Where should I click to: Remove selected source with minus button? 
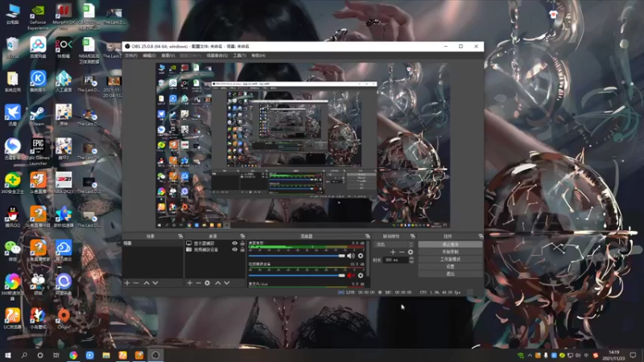(x=198, y=283)
